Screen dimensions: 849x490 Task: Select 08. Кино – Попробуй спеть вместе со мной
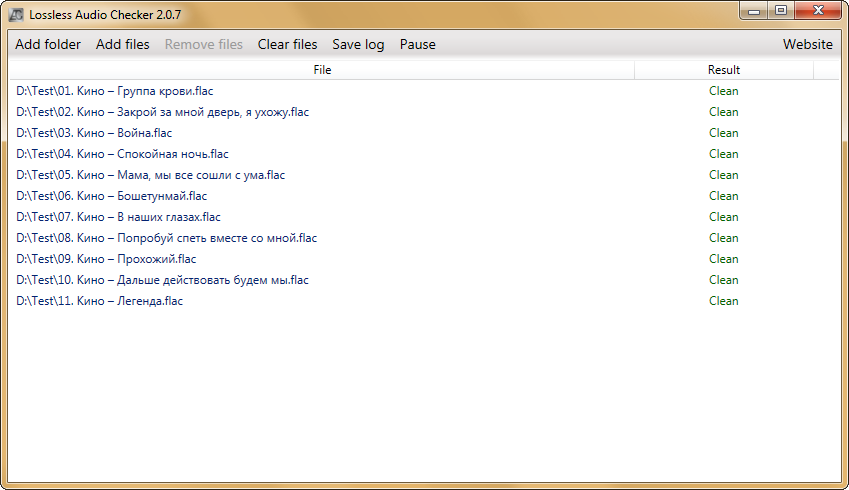click(167, 238)
